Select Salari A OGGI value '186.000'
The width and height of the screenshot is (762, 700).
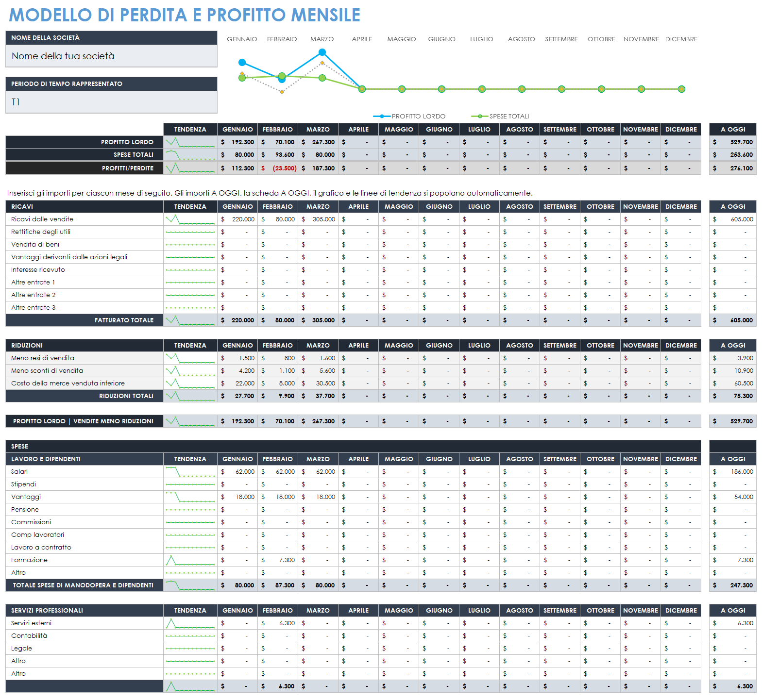[x=733, y=472]
